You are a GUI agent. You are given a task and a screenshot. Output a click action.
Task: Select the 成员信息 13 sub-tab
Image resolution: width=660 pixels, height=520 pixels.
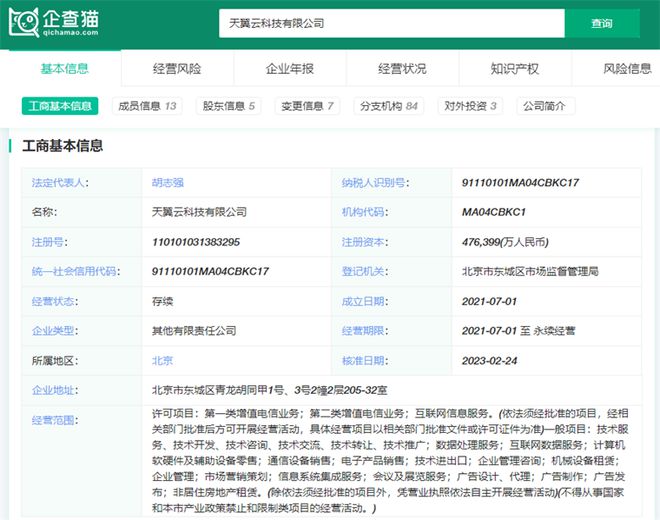(147, 106)
